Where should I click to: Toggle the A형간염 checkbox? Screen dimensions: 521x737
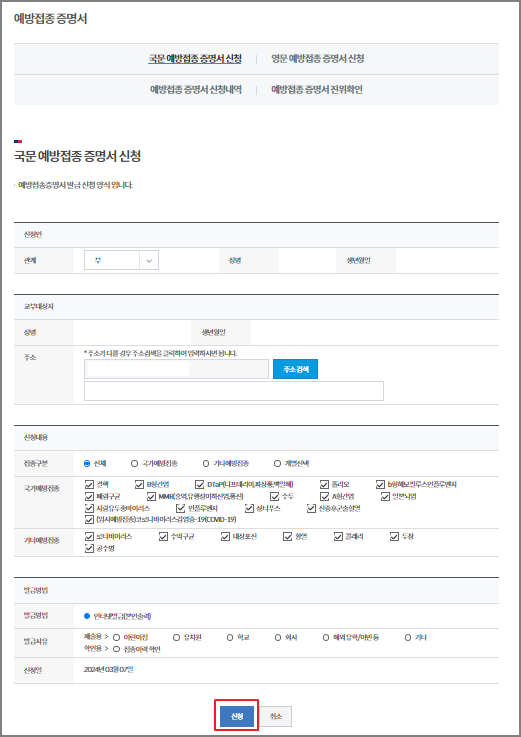324,496
